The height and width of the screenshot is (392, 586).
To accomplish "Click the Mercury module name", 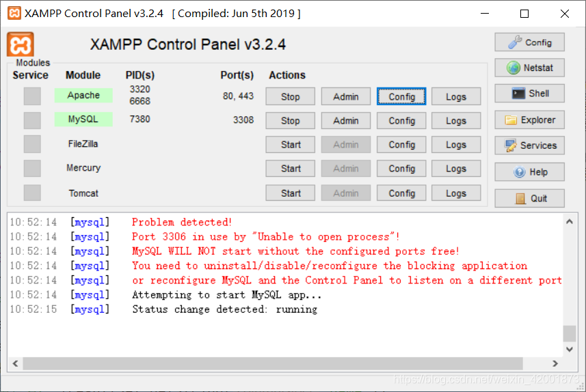I will (83, 167).
